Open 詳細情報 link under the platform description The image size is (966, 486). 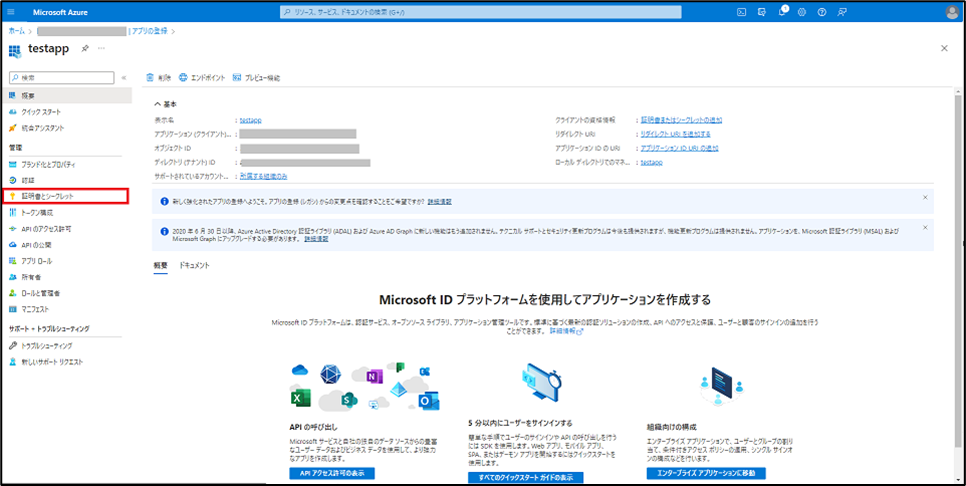[566, 331]
